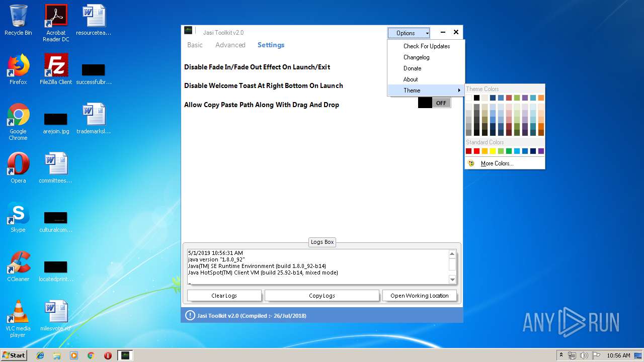Choose Check For Updates menu item
The image size is (644, 362).
pos(426,46)
